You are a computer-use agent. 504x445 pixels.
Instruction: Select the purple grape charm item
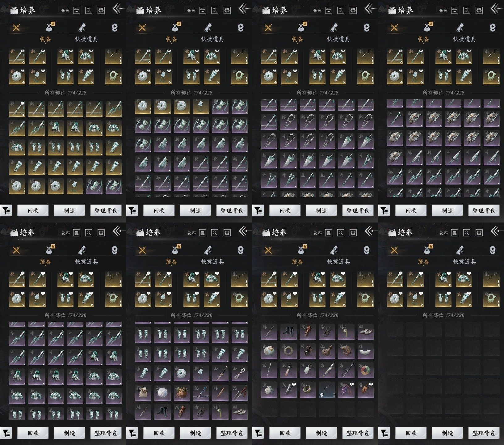click(x=346, y=390)
